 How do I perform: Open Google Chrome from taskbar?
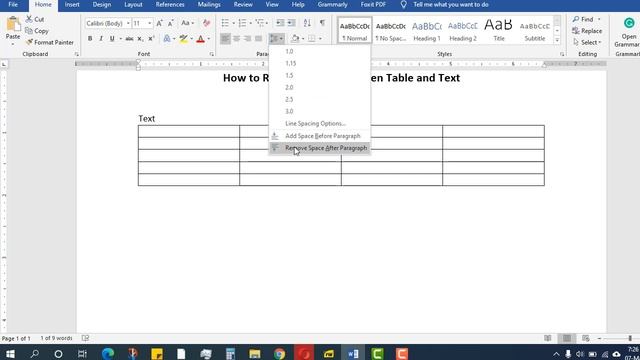click(x=280, y=353)
